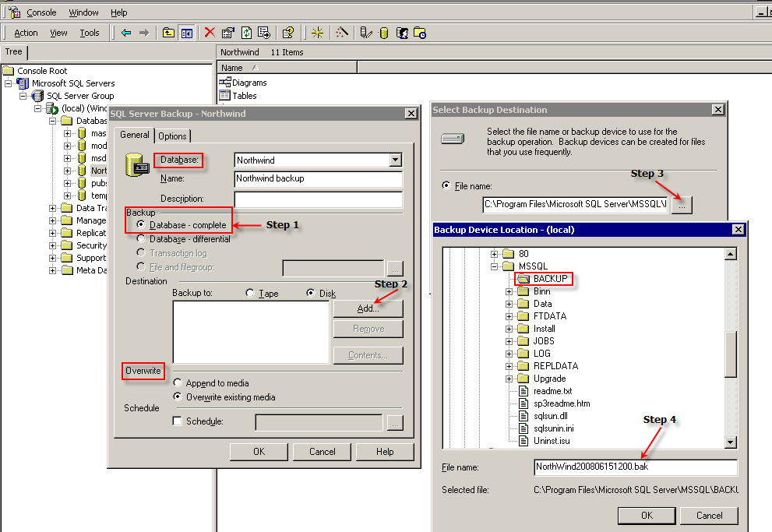Viewport: 772px width, 532px height.
Task: Click the Register Server toolbar icon
Action: pos(366,33)
